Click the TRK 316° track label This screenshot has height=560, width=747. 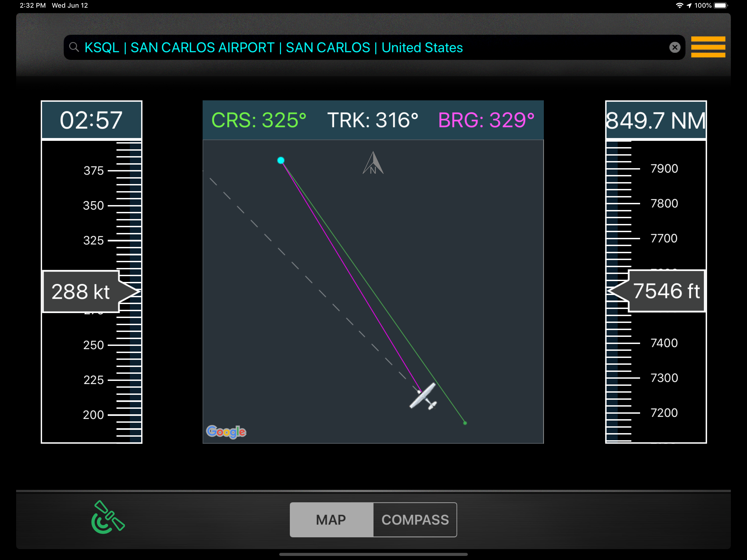[372, 120]
